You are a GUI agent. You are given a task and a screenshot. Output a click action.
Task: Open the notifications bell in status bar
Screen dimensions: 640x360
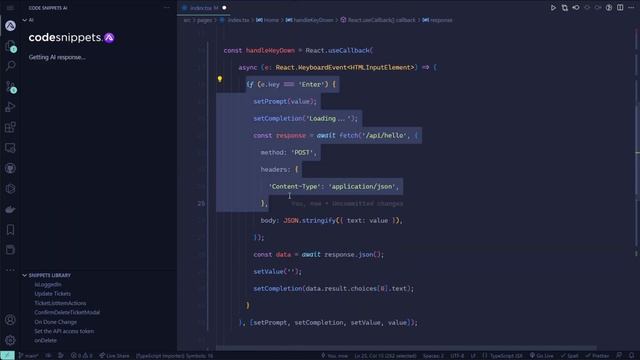coord(632,356)
